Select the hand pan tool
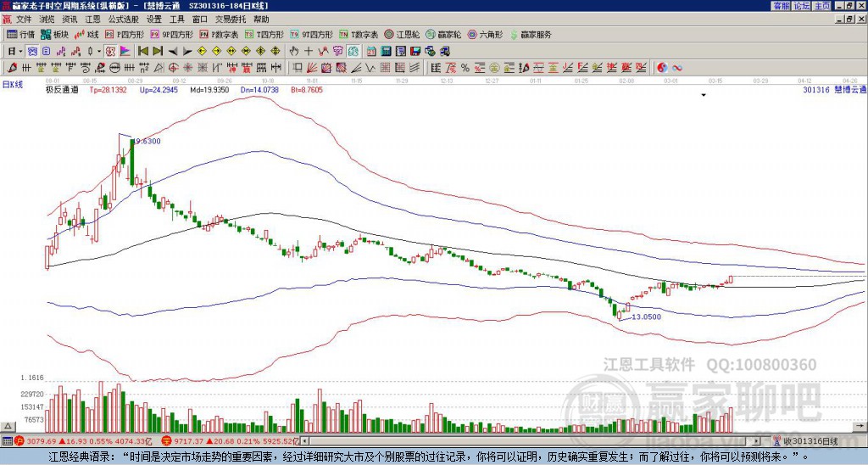 pyautogui.click(x=294, y=52)
